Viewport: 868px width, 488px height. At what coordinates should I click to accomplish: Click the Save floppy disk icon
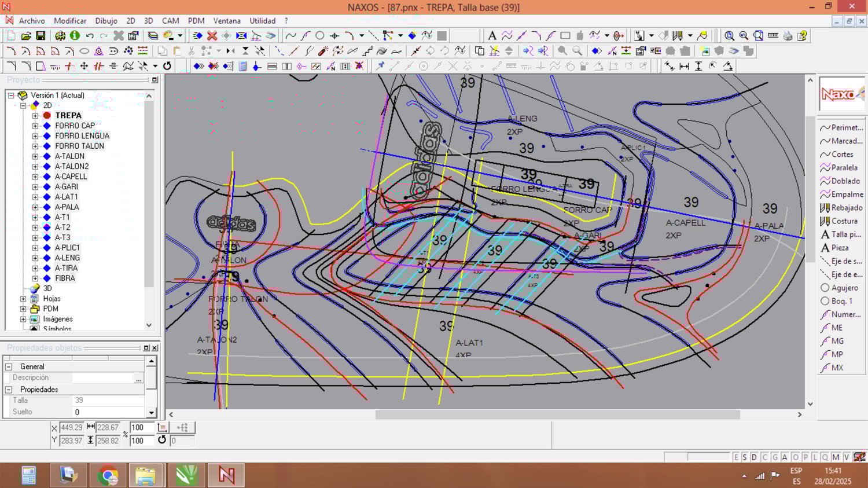coord(41,36)
